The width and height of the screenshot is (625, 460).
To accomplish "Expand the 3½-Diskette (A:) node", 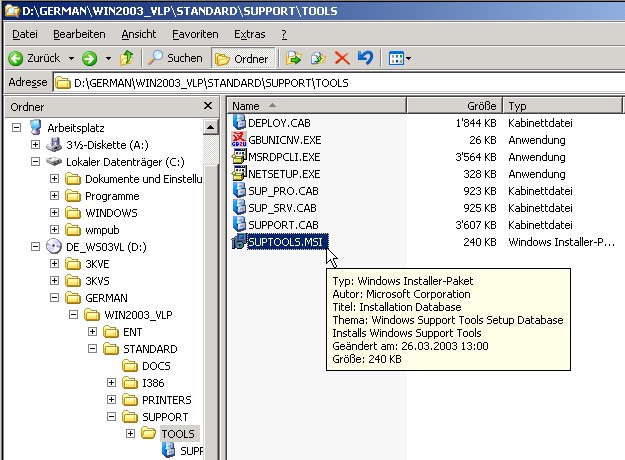I will [35, 145].
